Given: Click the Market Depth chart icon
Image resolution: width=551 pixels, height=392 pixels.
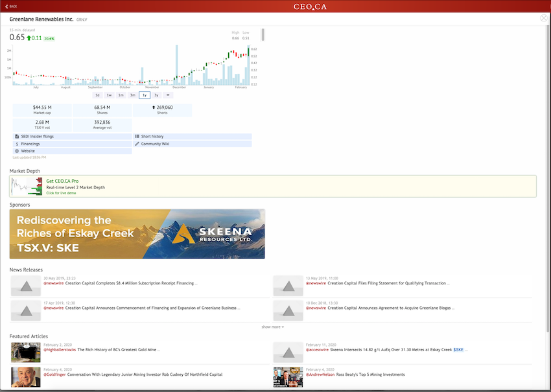Looking at the screenshot, I should (x=27, y=187).
